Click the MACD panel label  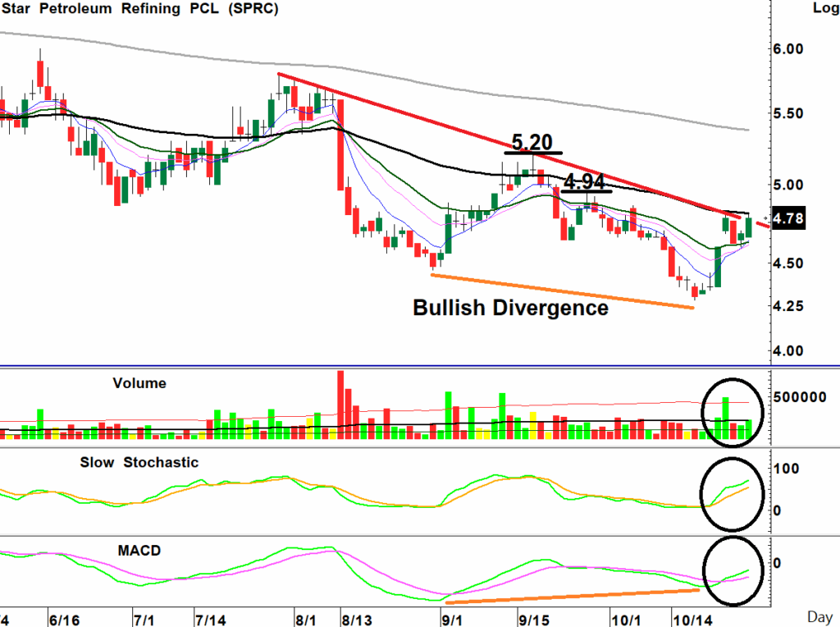[x=138, y=548]
